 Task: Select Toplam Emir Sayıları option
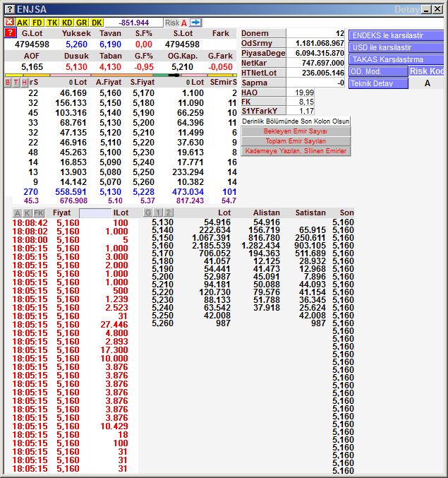[296, 141]
